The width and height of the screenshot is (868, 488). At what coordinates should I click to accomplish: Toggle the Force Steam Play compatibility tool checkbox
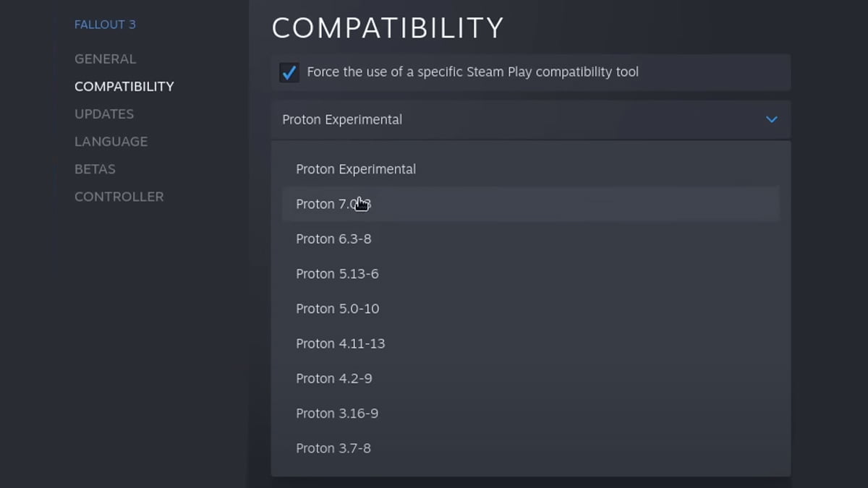(x=289, y=72)
